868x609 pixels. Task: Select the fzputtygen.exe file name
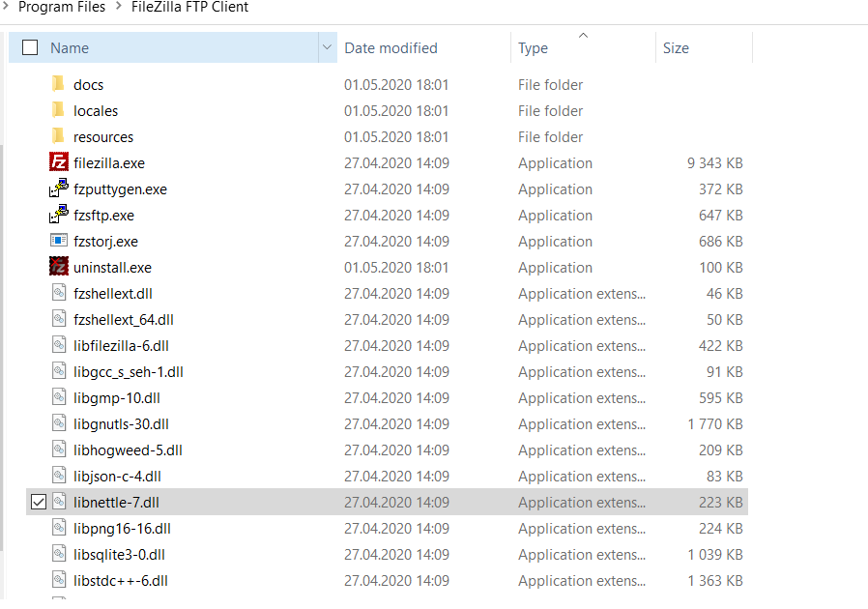pos(120,189)
